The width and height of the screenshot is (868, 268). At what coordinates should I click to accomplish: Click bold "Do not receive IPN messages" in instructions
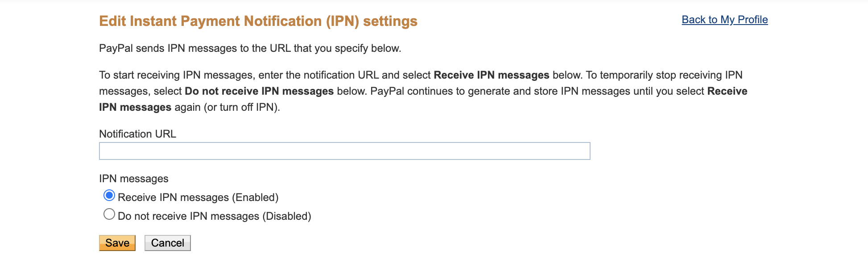point(259,91)
